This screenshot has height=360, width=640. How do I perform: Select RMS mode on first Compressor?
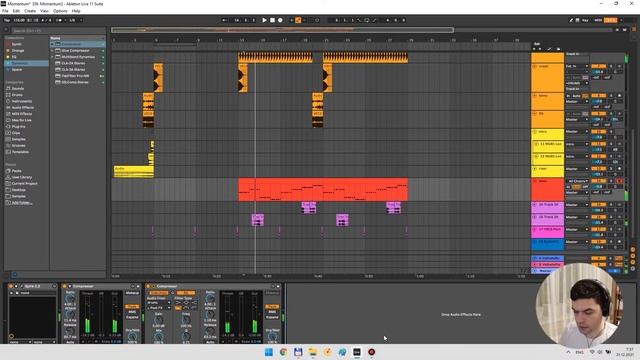tap(132, 312)
